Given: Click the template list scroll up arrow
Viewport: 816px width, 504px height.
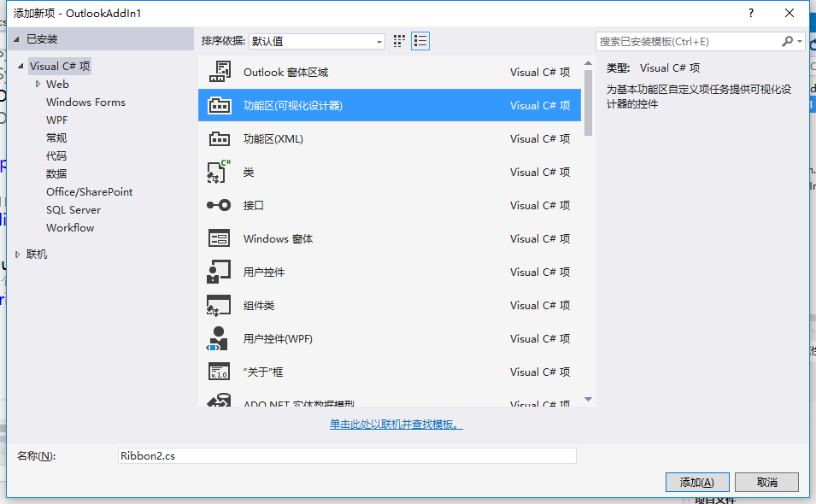Looking at the screenshot, I should pos(588,63).
